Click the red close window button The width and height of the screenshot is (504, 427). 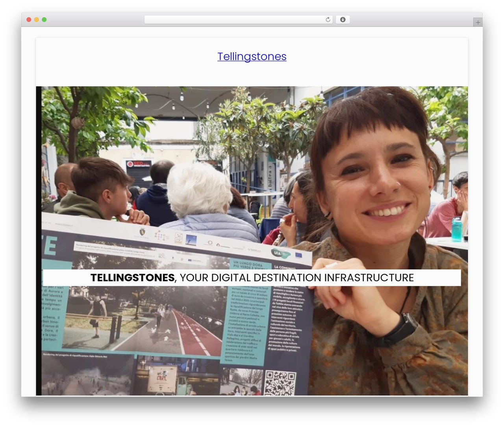[x=29, y=20]
